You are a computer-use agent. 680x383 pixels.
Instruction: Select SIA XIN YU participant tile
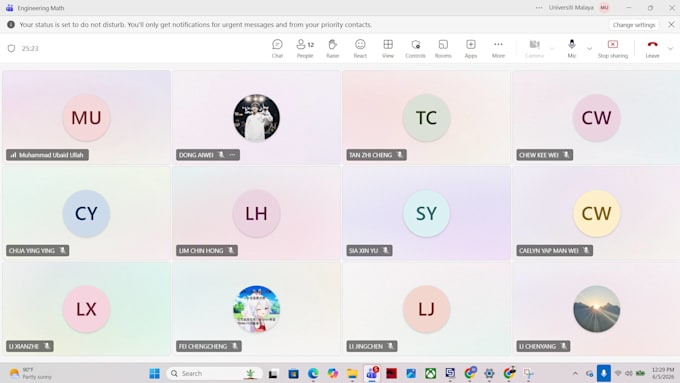coord(426,213)
